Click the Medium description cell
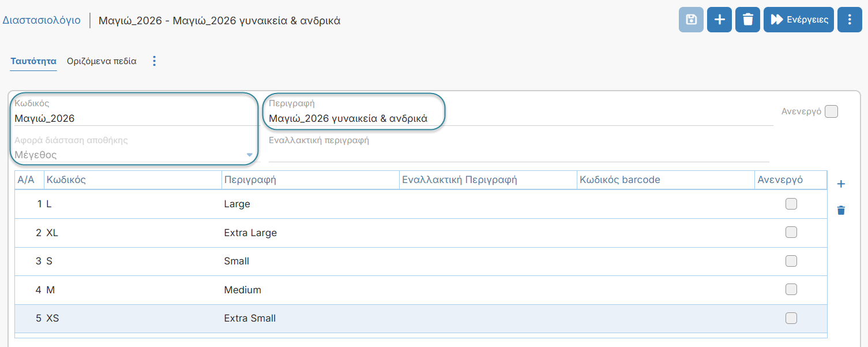The image size is (868, 347). tap(311, 289)
